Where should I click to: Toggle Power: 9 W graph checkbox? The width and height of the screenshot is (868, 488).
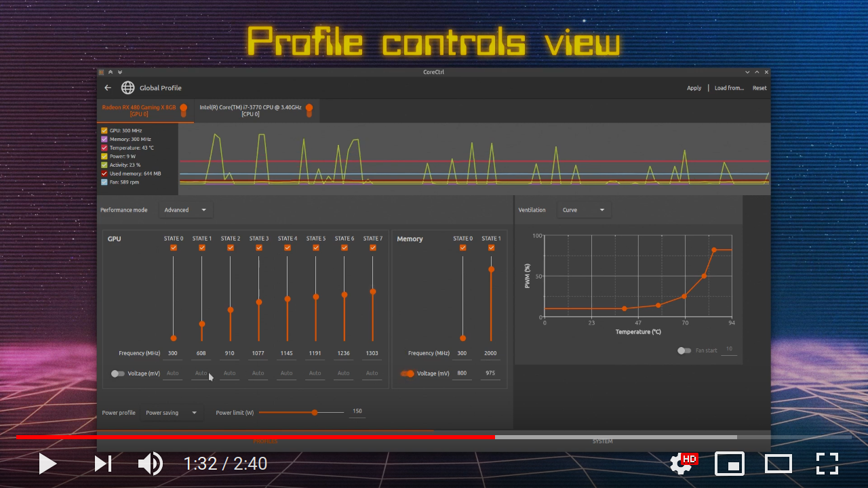(104, 156)
